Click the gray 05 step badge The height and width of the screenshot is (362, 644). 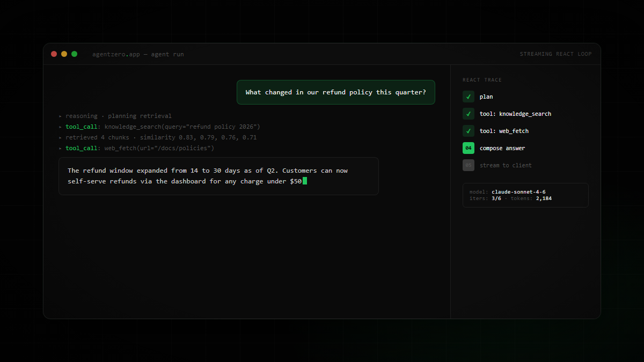tap(469, 165)
